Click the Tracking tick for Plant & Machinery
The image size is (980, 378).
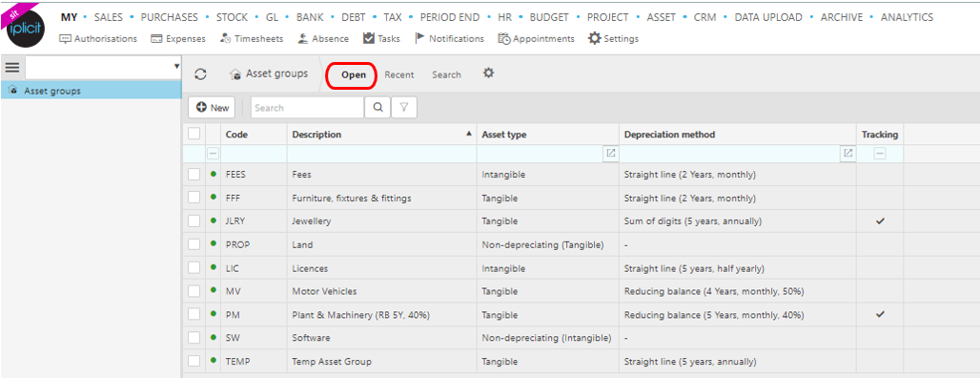[880, 314]
